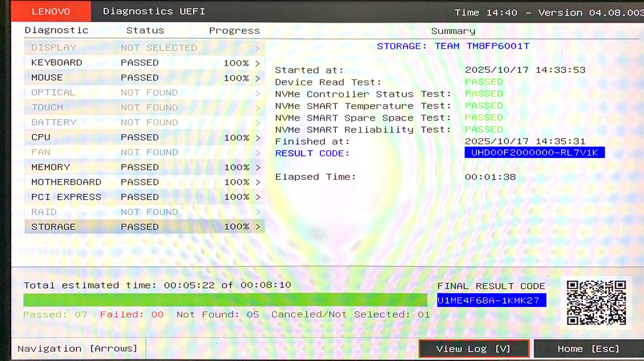Click the storage result code UHD00F2000000-RL7V1K
This screenshot has height=361, width=644.
point(534,153)
